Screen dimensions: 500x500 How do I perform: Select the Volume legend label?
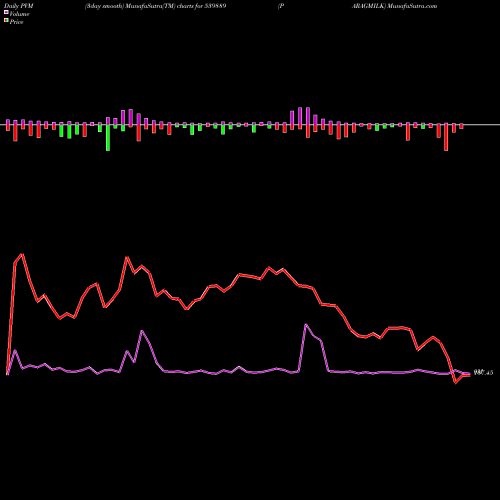click(x=19, y=14)
